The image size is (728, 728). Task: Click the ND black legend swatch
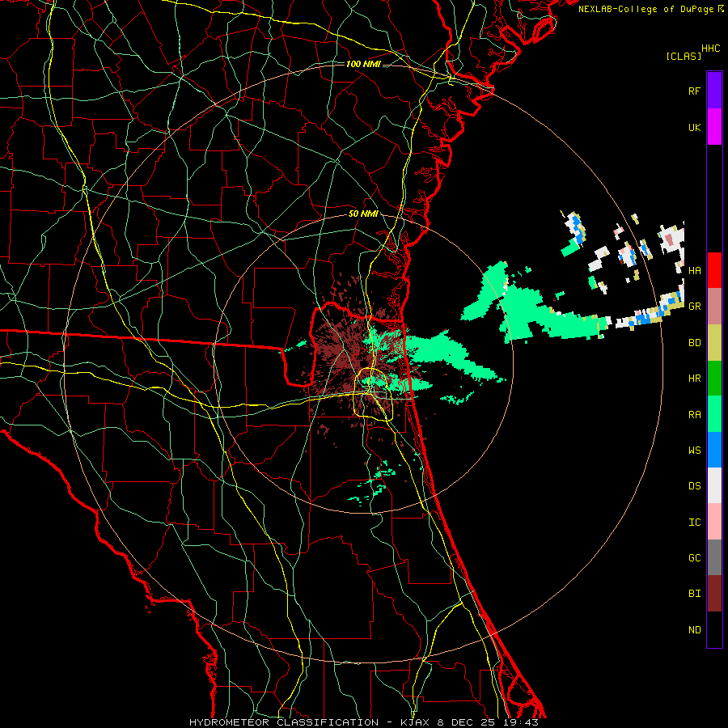714,629
